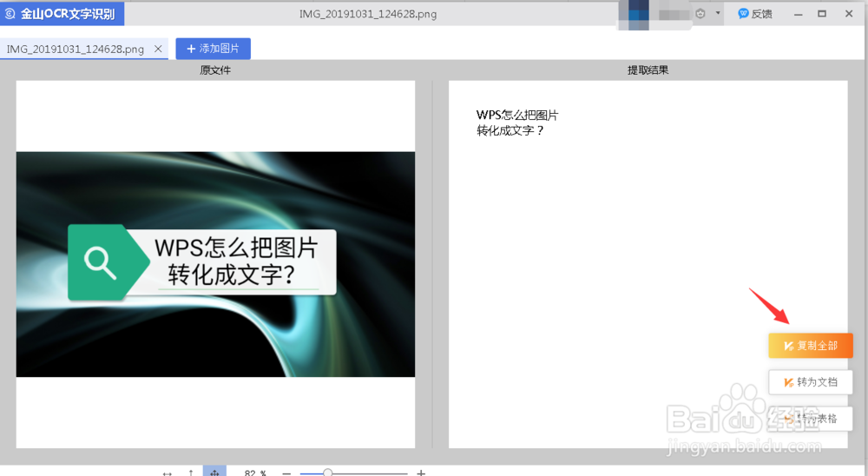Click the 82 % zoom value
The width and height of the screenshot is (868, 476).
255,473
